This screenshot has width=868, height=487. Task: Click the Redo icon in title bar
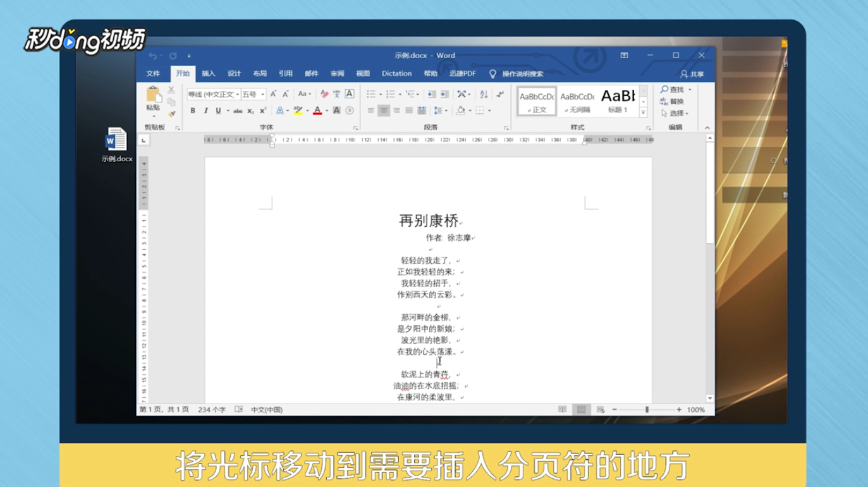(x=173, y=56)
